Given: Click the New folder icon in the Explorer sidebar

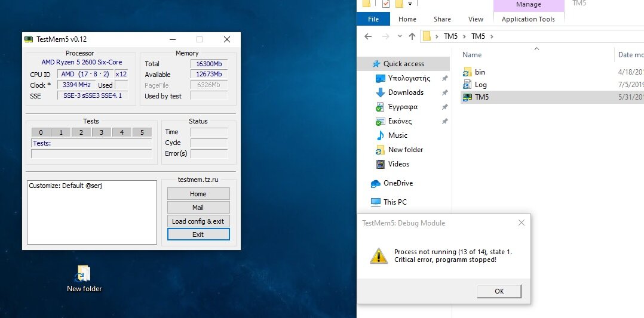Looking at the screenshot, I should pos(381,150).
